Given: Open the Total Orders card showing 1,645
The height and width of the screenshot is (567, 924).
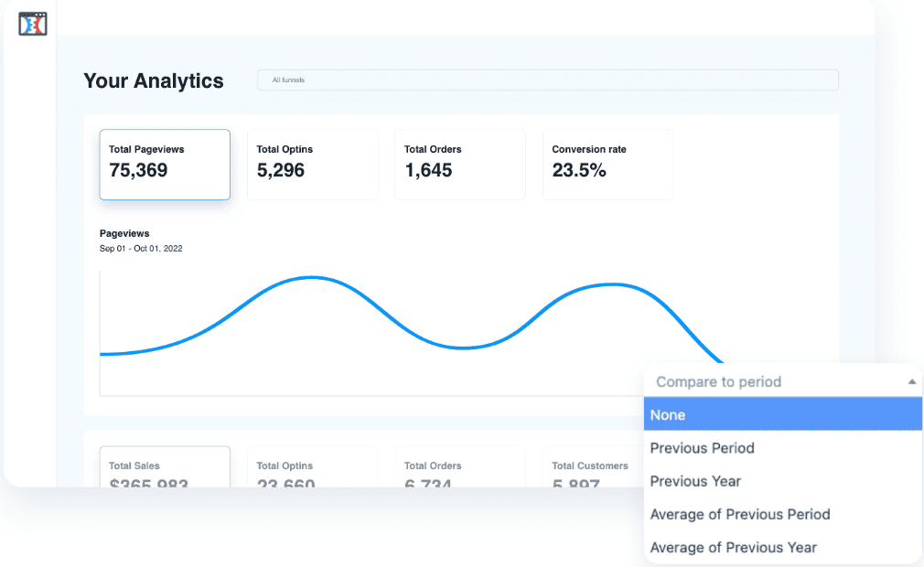Looking at the screenshot, I should (459, 164).
